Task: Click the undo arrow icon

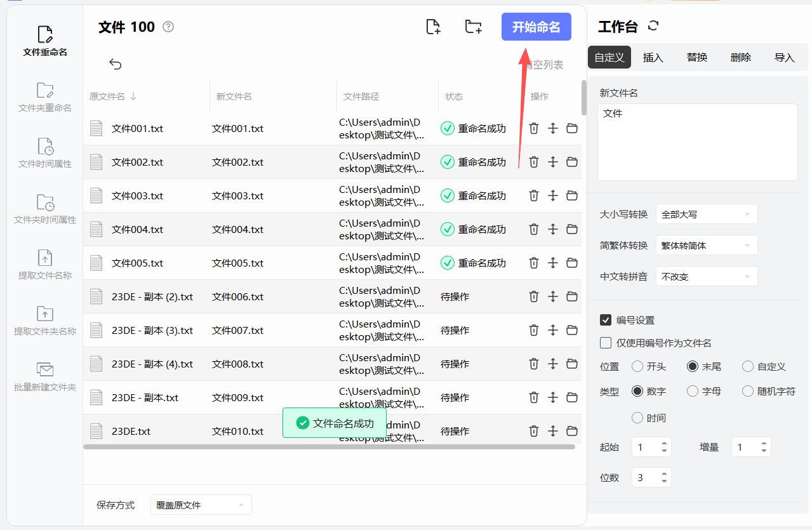Action: (115, 64)
